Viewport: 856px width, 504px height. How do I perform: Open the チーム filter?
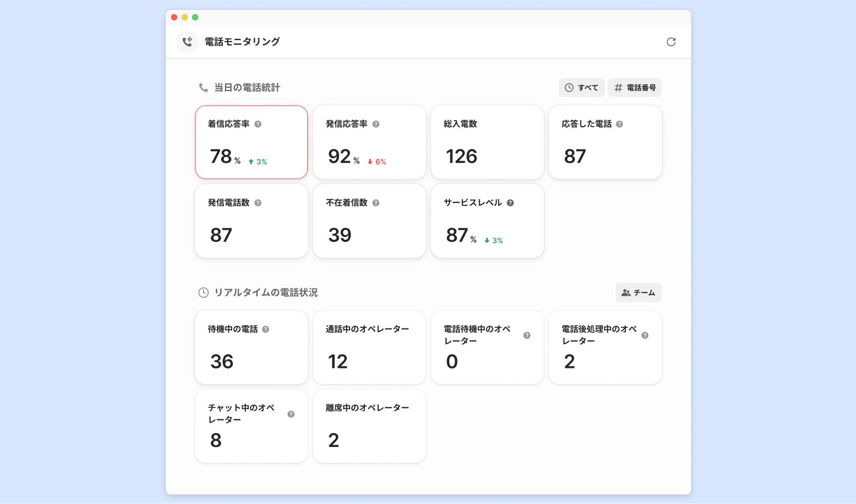638,293
